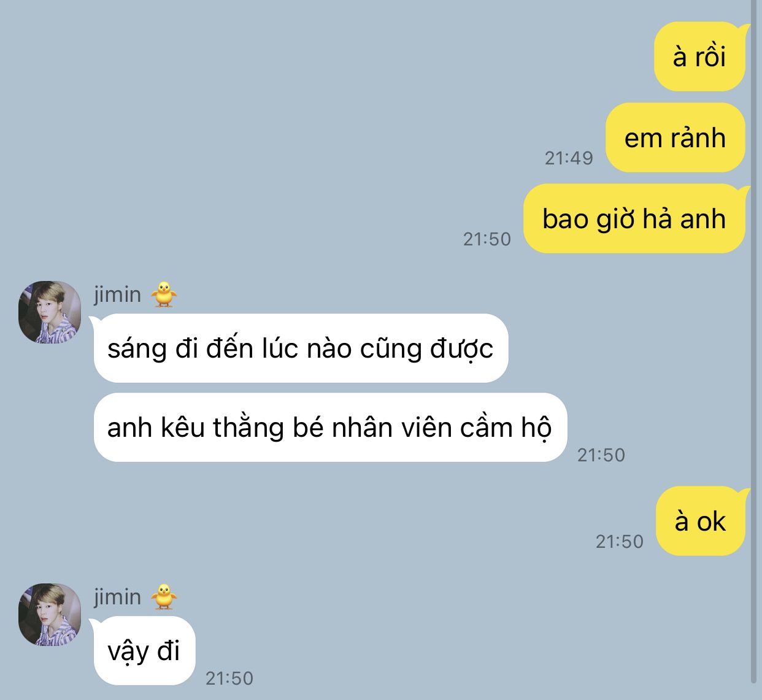Select the 'à ok' sent message bubble
Viewport: 762px width, 700px height.
pyautogui.click(x=701, y=521)
